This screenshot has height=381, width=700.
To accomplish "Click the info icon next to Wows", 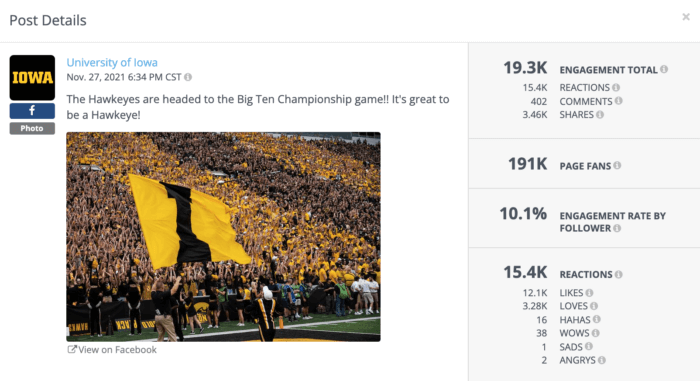I will pos(596,333).
